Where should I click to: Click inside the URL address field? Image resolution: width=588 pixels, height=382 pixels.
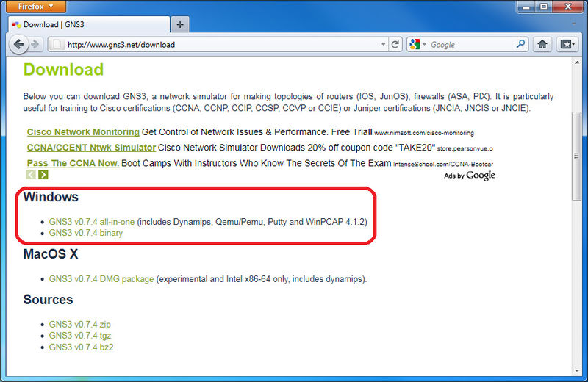[220, 44]
